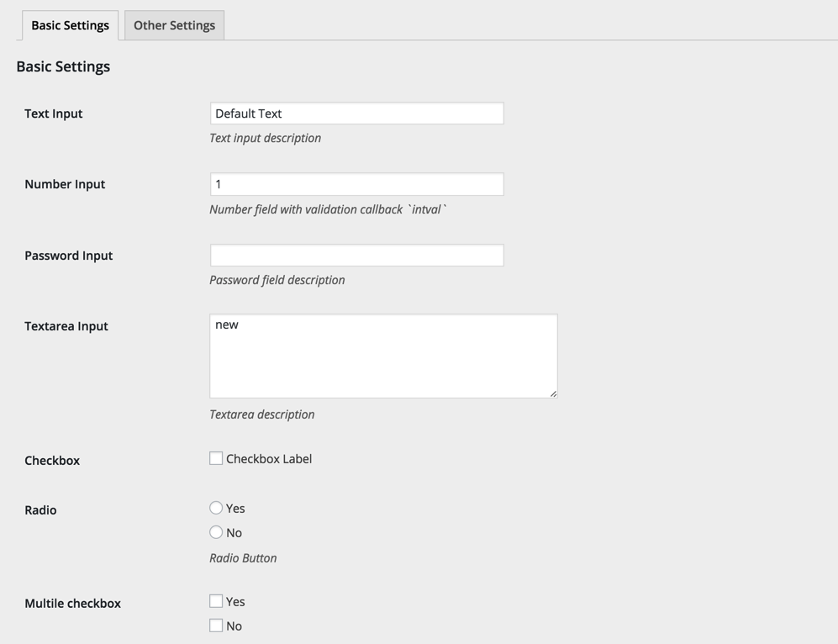Click the "Text Input" row label

coord(54,113)
